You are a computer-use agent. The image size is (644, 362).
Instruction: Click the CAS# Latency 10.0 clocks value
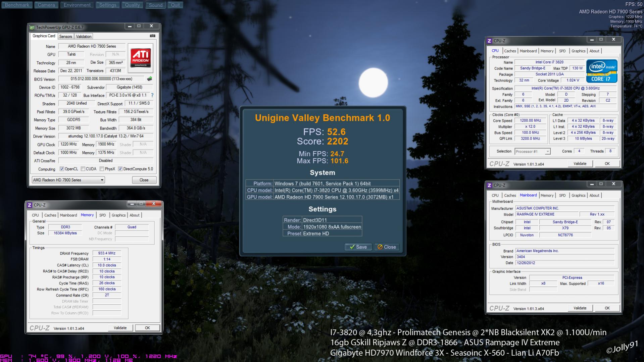pyautogui.click(x=107, y=265)
